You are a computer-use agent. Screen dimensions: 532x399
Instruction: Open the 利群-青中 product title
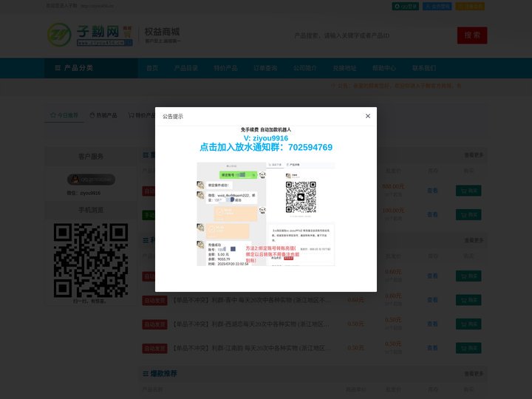click(x=251, y=300)
